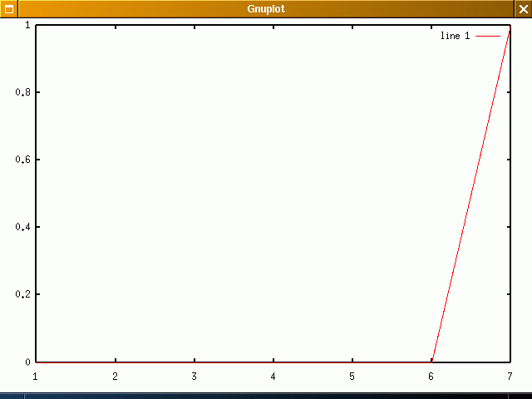Click the x-axis tick label 3
The image size is (532, 399).
coord(194,377)
